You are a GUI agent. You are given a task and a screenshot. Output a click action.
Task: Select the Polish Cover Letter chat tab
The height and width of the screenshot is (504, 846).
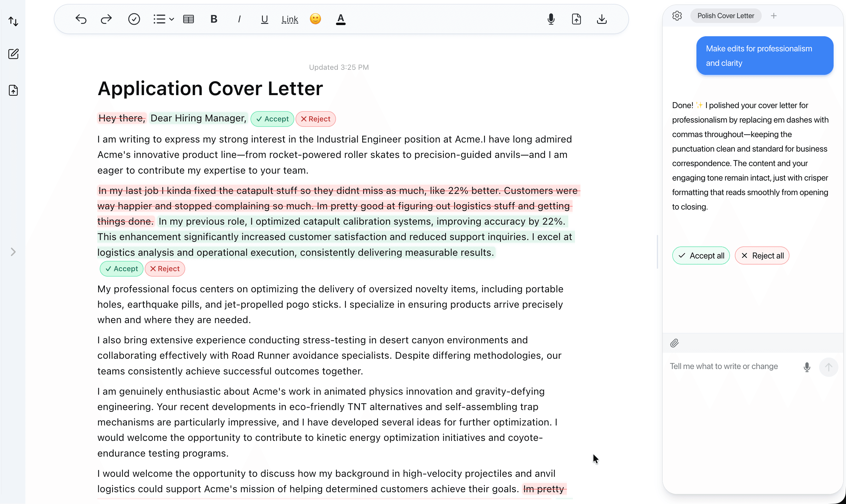(x=725, y=16)
